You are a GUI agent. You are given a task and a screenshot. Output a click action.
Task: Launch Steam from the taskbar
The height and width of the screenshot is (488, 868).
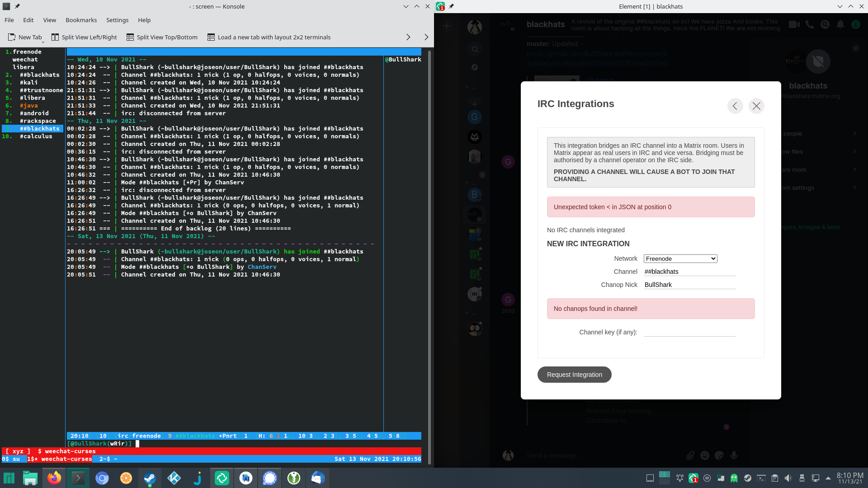[x=150, y=478]
